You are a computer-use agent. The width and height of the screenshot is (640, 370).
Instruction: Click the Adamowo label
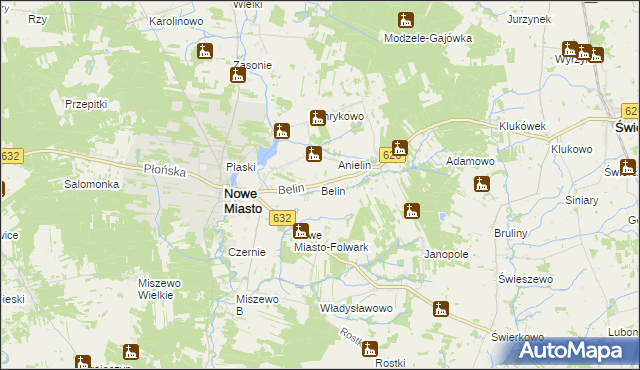tap(470, 162)
